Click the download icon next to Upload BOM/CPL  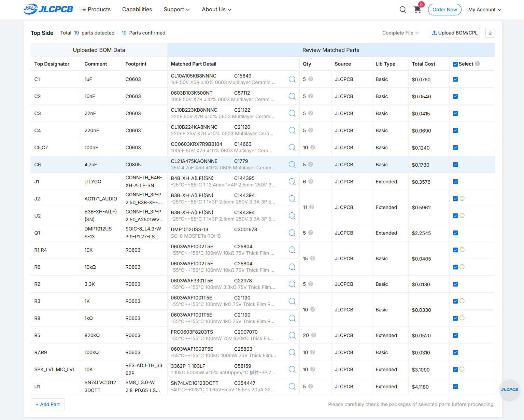click(490, 33)
